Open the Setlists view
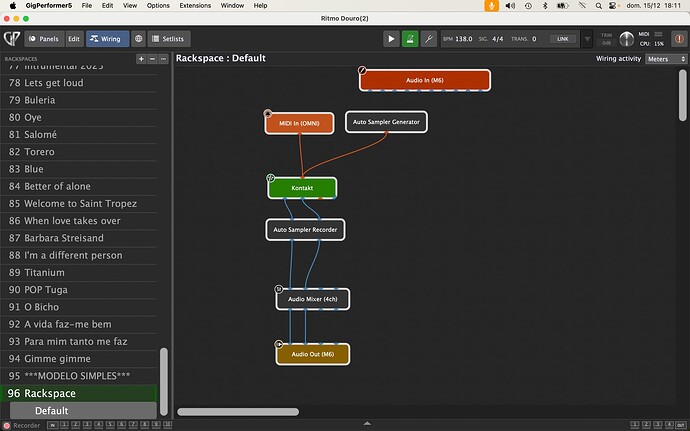Image resolution: width=690 pixels, height=431 pixels. click(x=169, y=39)
